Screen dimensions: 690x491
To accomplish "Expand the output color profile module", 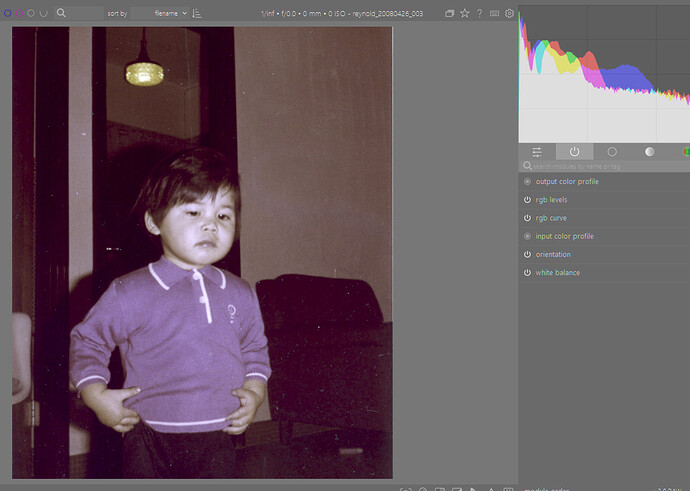I will click(567, 181).
